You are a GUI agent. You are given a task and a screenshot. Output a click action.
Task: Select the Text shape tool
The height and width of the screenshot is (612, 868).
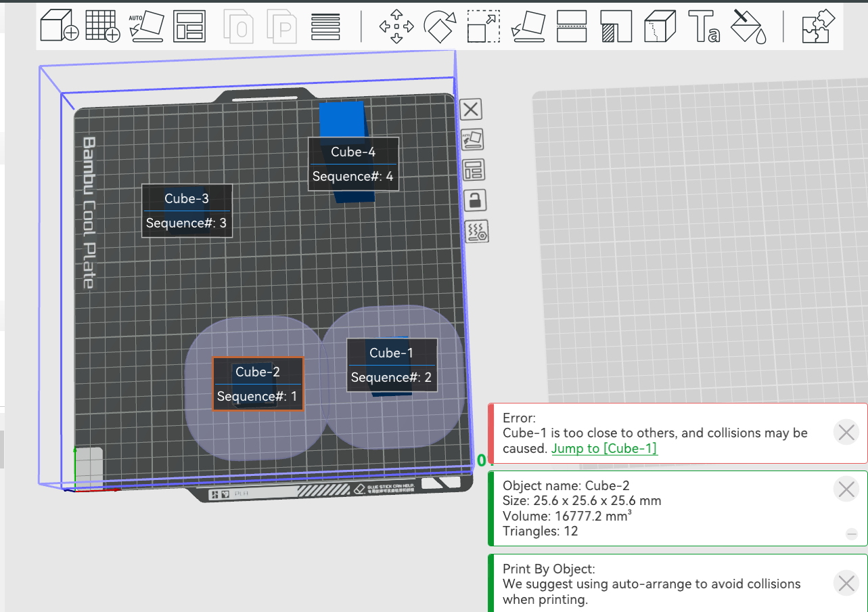[x=704, y=26]
